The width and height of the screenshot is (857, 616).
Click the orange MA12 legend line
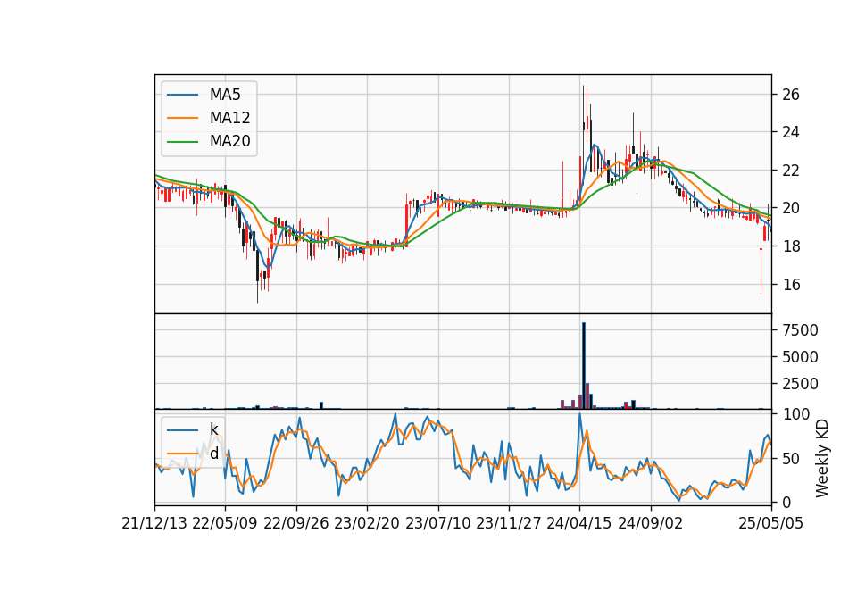click(182, 118)
